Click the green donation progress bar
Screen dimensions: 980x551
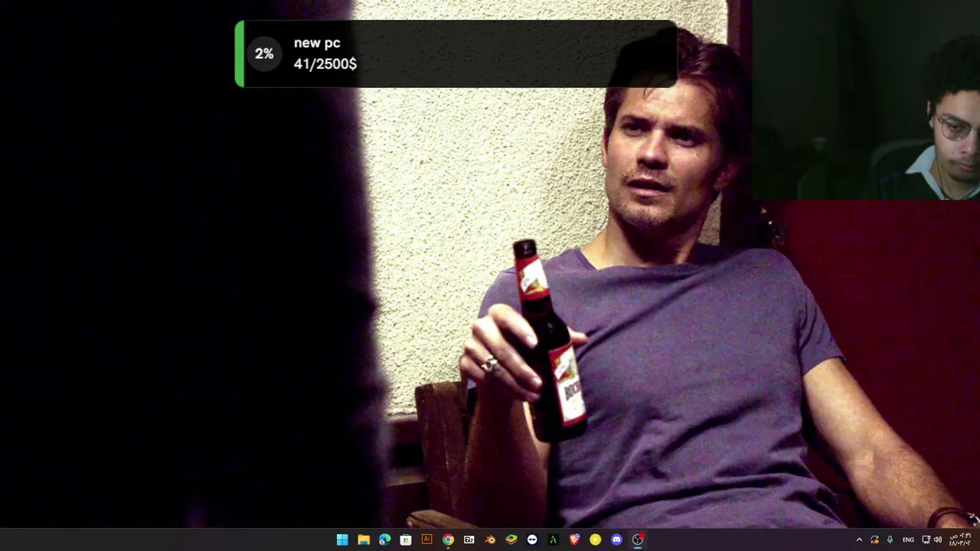[240, 54]
